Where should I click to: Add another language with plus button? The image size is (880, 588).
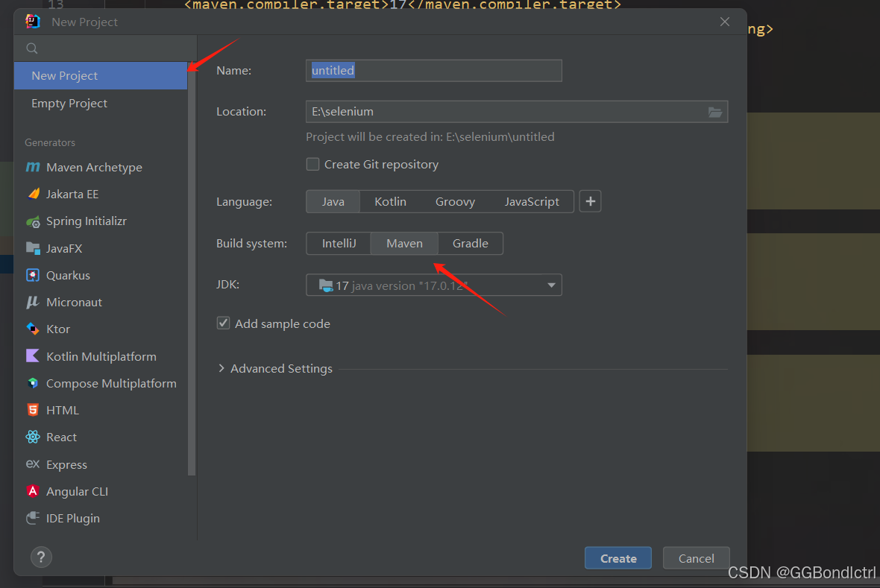point(591,201)
